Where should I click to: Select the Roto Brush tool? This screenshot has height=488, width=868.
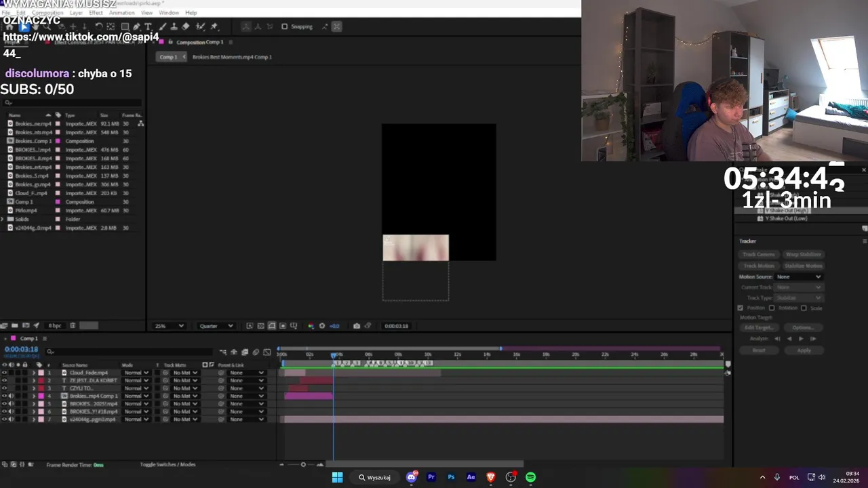coord(200,26)
